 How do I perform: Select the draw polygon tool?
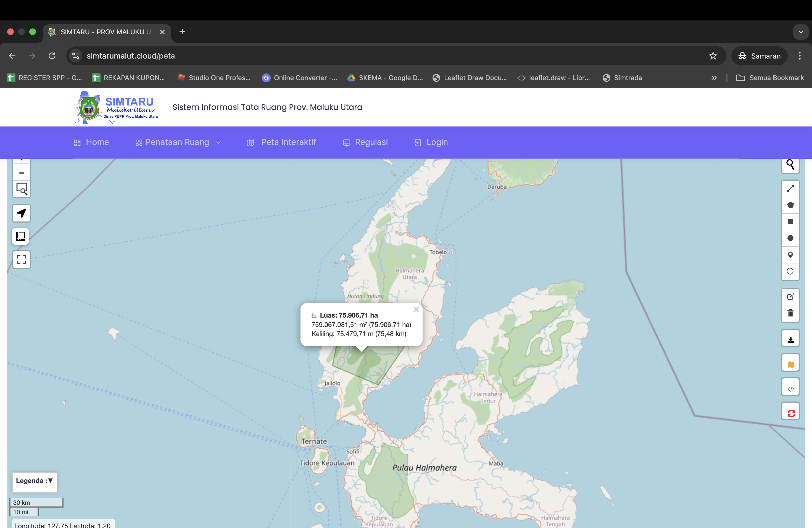[790, 205]
